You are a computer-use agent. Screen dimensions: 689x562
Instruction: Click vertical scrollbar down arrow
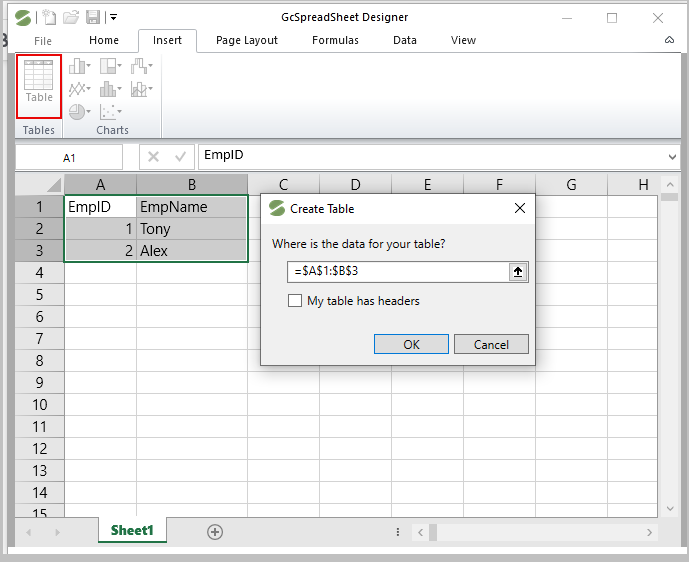[670, 509]
